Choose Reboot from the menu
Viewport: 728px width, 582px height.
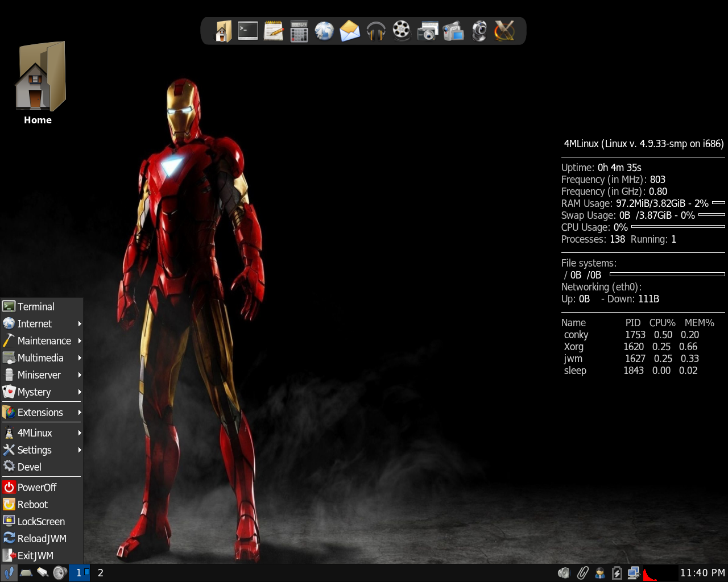42,504
